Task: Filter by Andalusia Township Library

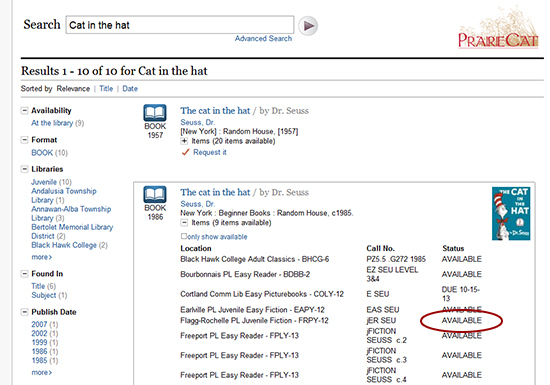Action: coord(63,196)
